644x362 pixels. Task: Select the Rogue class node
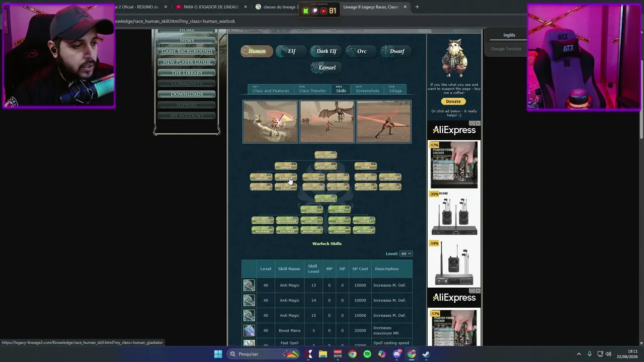(365, 166)
